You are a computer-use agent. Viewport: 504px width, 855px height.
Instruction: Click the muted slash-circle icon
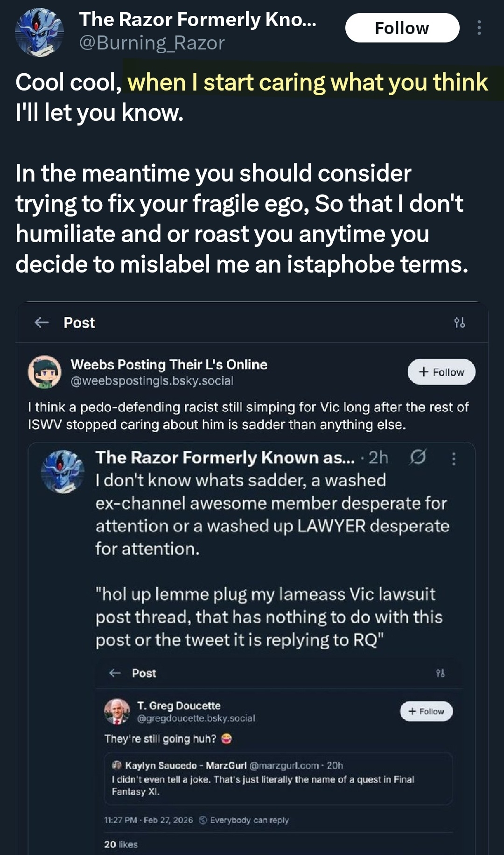click(x=418, y=457)
